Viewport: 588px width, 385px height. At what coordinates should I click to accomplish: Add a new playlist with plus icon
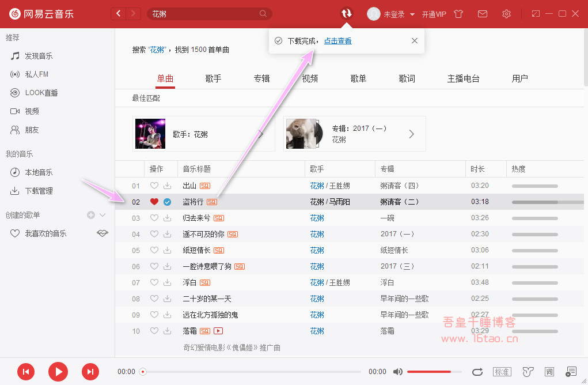coord(91,215)
